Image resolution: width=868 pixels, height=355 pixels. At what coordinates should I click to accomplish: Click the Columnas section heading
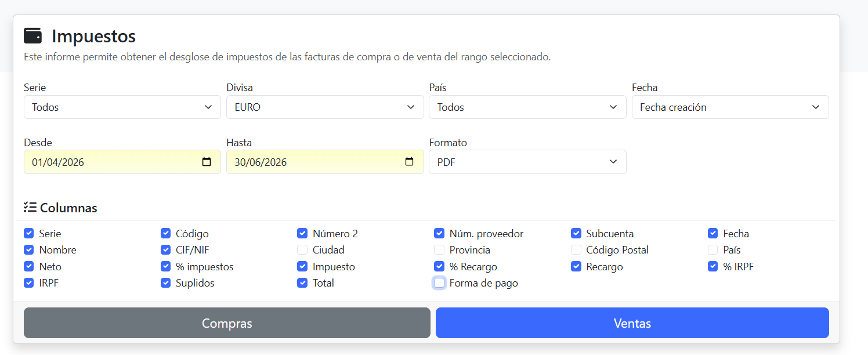point(68,208)
